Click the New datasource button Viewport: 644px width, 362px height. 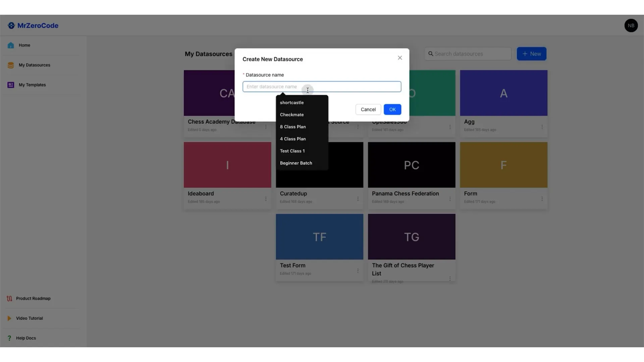click(x=531, y=54)
